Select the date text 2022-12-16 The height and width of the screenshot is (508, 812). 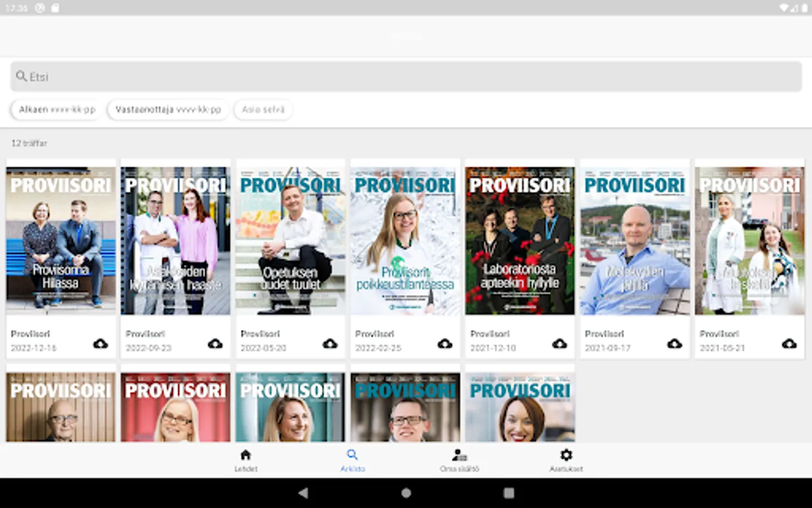point(34,348)
